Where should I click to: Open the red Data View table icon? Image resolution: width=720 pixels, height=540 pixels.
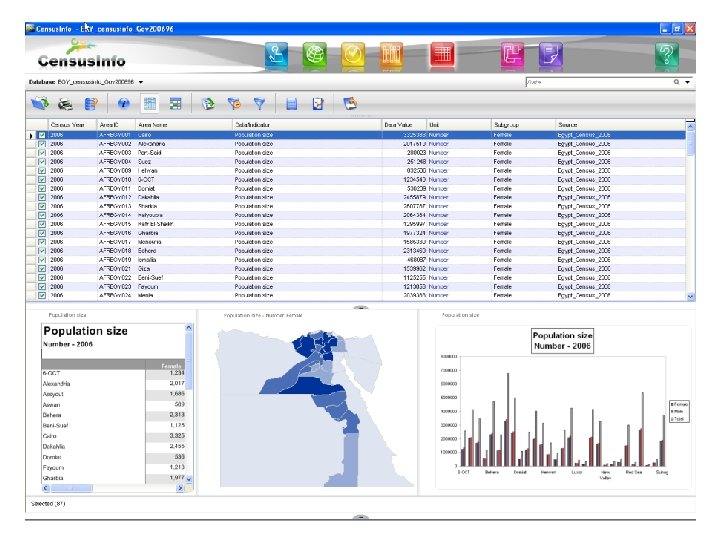(x=442, y=55)
